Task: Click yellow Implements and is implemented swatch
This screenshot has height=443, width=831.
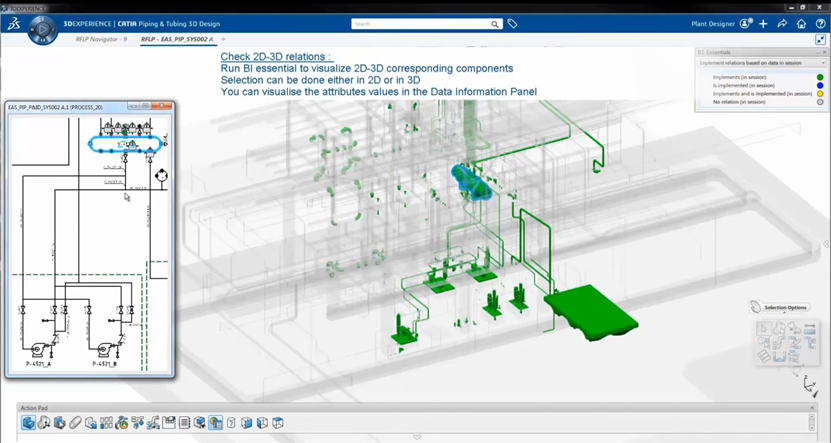Action: [820, 94]
